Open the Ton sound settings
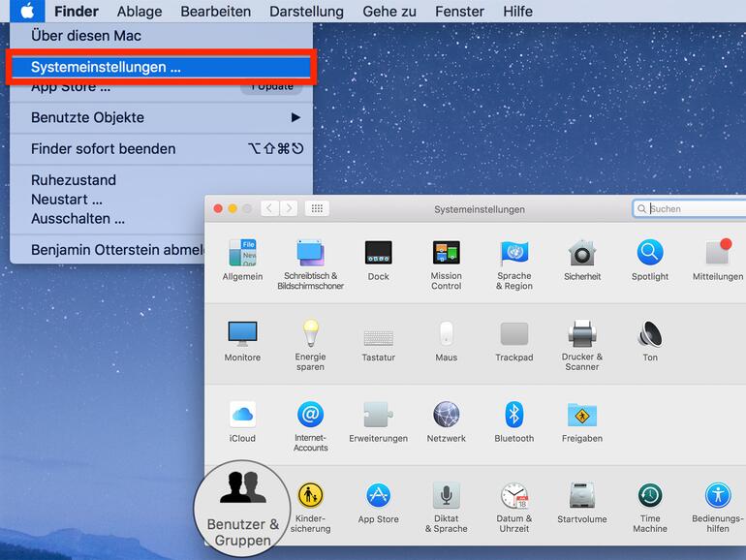746x560 pixels. pos(650,341)
